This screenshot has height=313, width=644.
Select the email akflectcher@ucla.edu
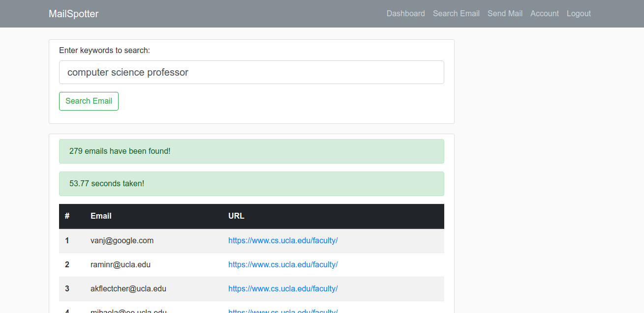click(x=128, y=289)
